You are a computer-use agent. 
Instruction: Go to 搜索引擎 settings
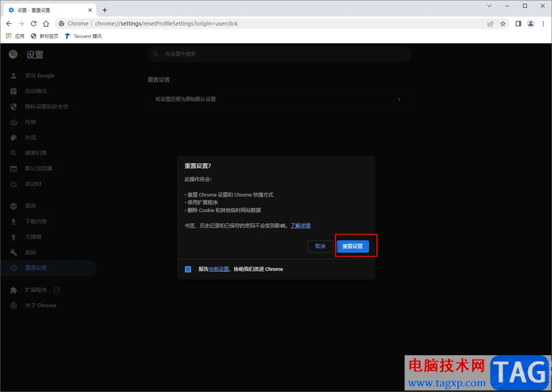[x=35, y=153]
